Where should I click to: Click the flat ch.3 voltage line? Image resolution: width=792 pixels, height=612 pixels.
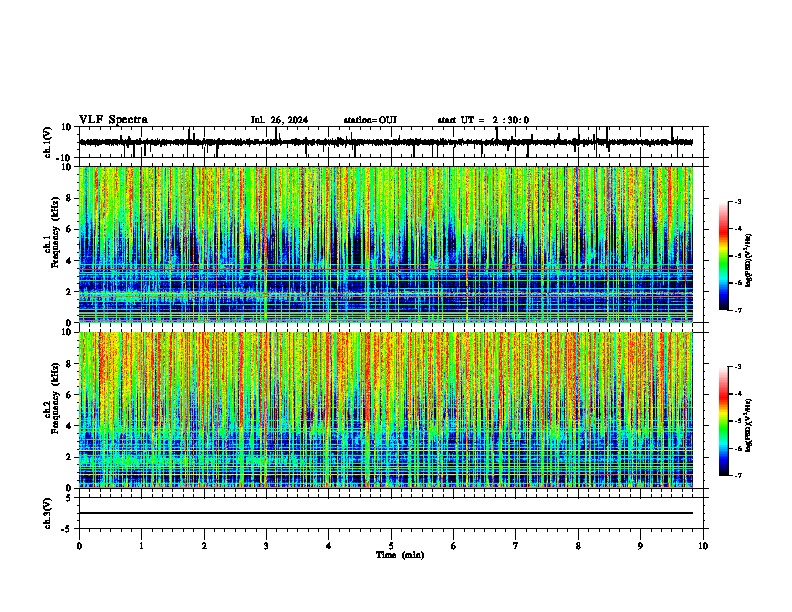coord(386,513)
